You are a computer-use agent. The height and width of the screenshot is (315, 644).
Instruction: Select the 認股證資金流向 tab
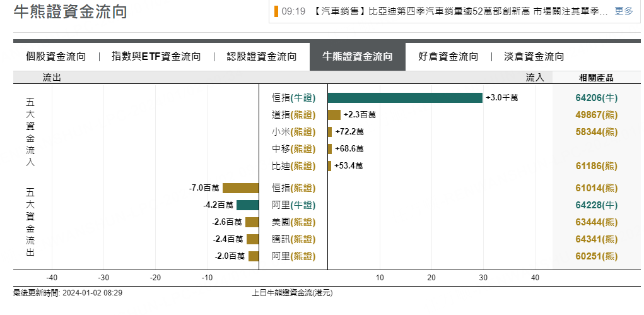click(x=262, y=56)
